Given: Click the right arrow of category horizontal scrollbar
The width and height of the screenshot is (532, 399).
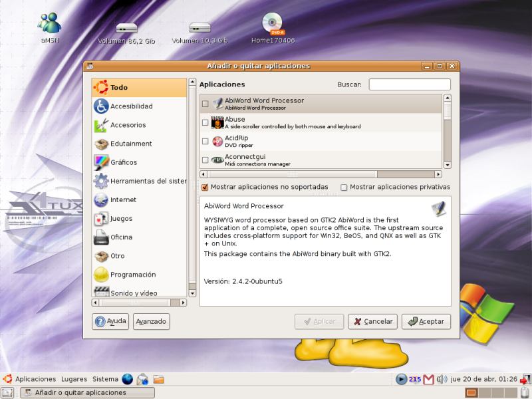Looking at the screenshot, I should click(x=184, y=303).
